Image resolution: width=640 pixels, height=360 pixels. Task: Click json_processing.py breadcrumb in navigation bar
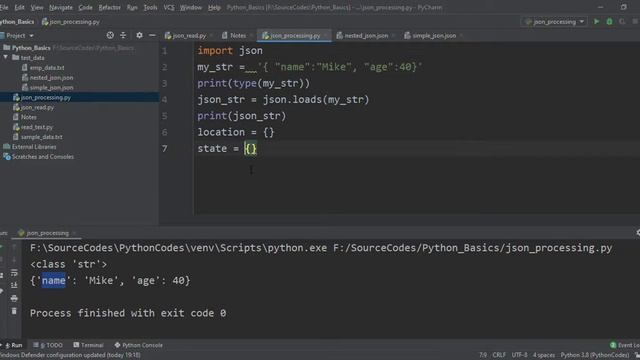click(x=71, y=22)
